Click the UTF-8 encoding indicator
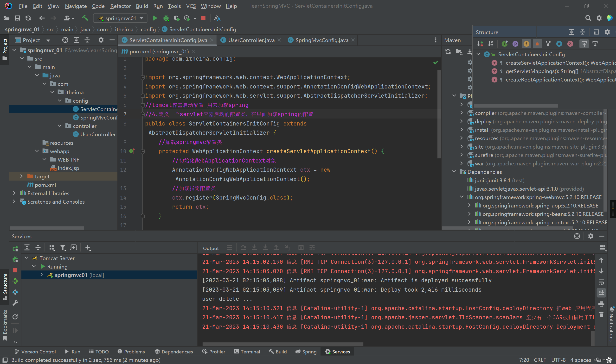616x364 pixels. (558, 360)
